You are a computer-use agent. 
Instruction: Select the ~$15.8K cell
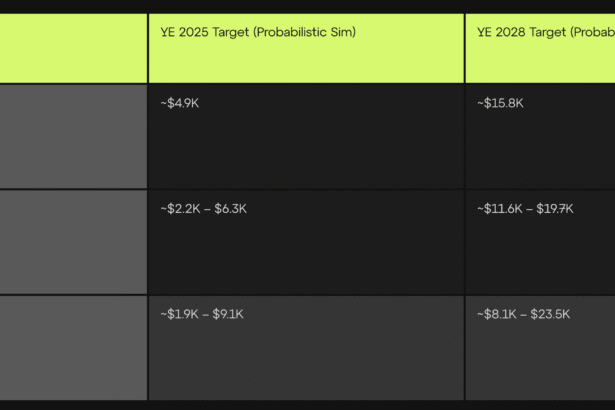pos(540,136)
